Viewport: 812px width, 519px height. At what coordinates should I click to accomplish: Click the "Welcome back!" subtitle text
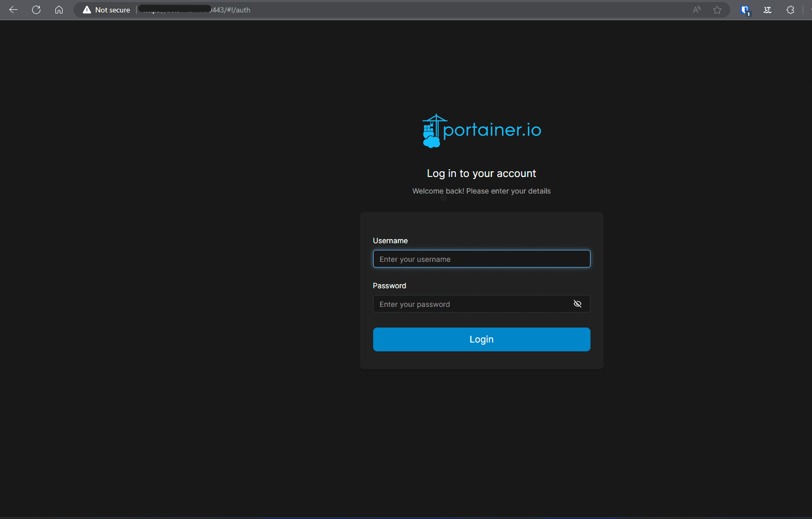click(481, 191)
